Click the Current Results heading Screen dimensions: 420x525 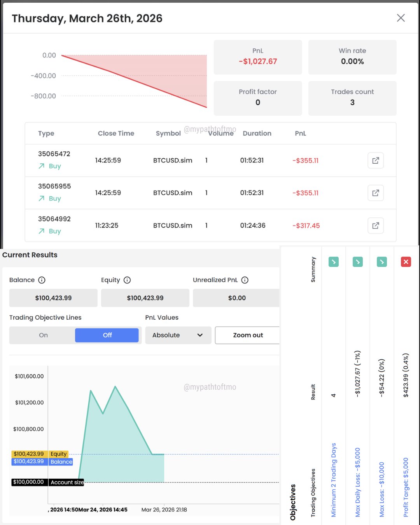[30, 255]
